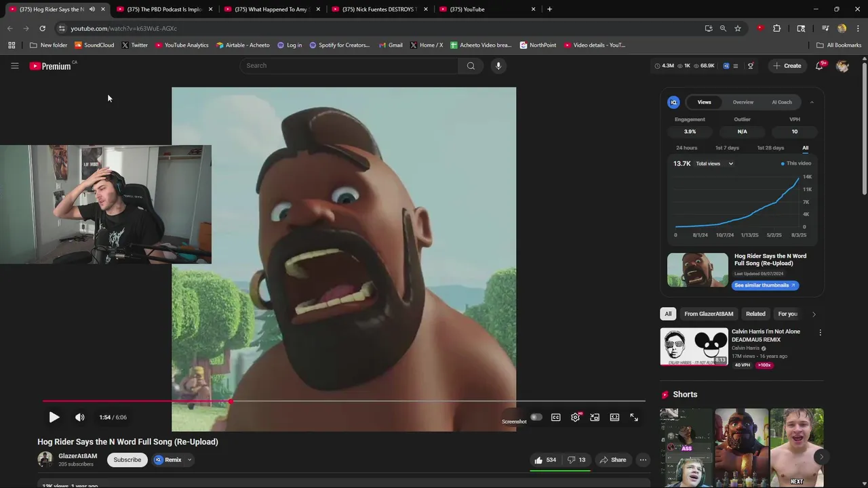This screenshot has height=488, width=868.
Task: Open options for Calvin Harris video
Action: pos(820,333)
